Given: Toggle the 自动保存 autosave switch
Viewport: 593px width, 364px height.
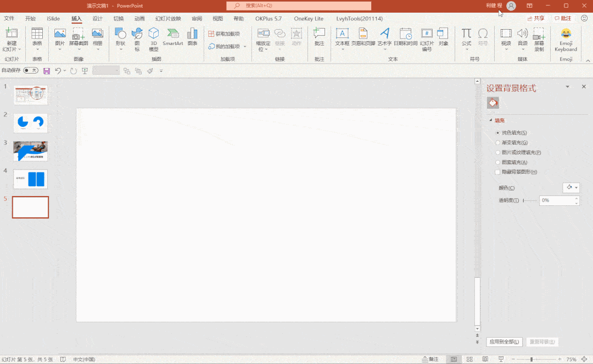Looking at the screenshot, I should coord(31,70).
